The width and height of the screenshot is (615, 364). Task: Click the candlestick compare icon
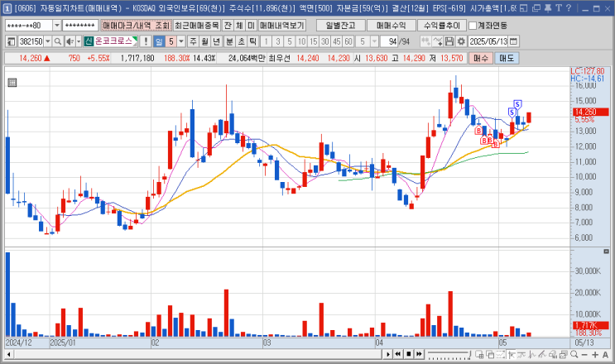point(425,41)
